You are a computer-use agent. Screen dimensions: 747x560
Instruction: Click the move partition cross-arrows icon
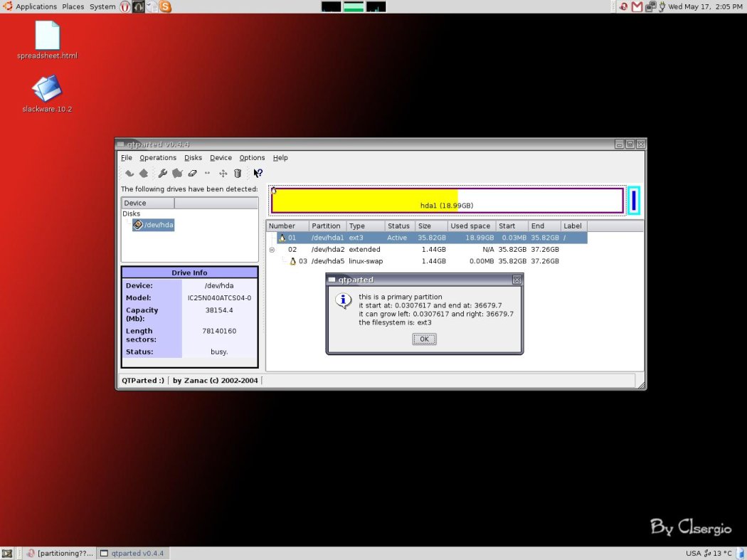point(223,174)
